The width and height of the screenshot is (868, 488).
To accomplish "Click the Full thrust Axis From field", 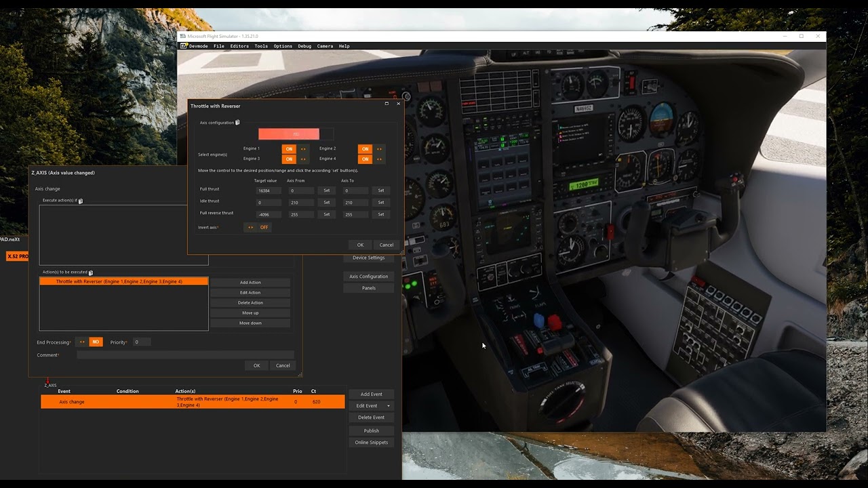I will point(301,190).
